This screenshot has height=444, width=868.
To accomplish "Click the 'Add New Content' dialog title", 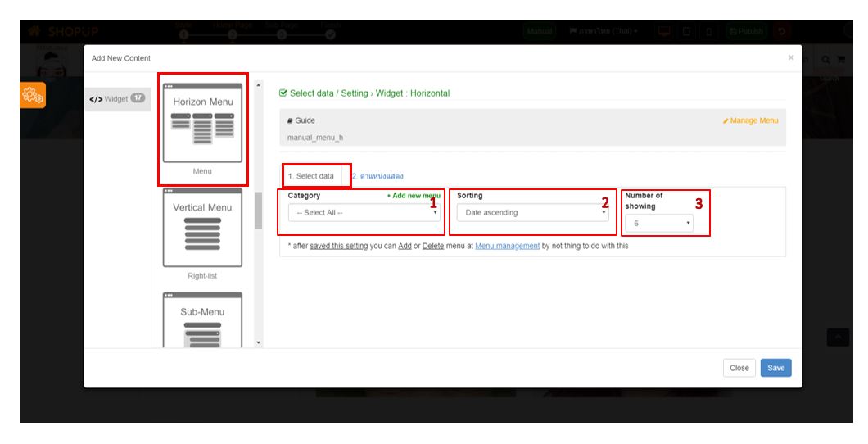I will tap(121, 58).
